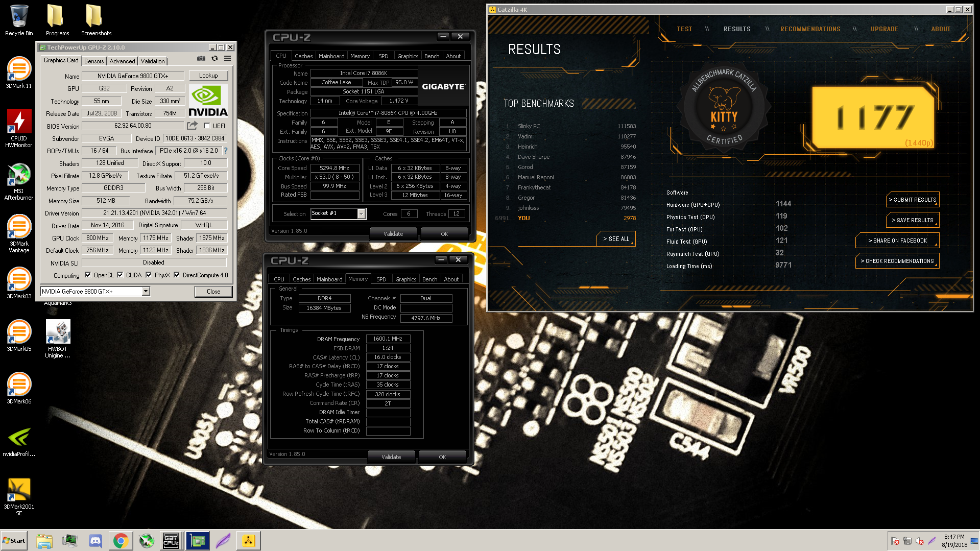Click the BIOS version share icon in GPU-Z

[192, 126]
